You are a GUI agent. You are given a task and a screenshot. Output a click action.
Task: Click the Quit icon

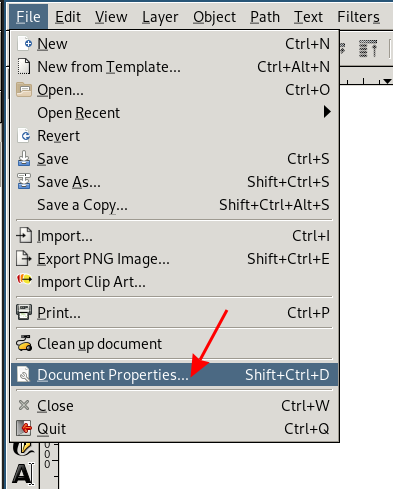[x=24, y=428]
